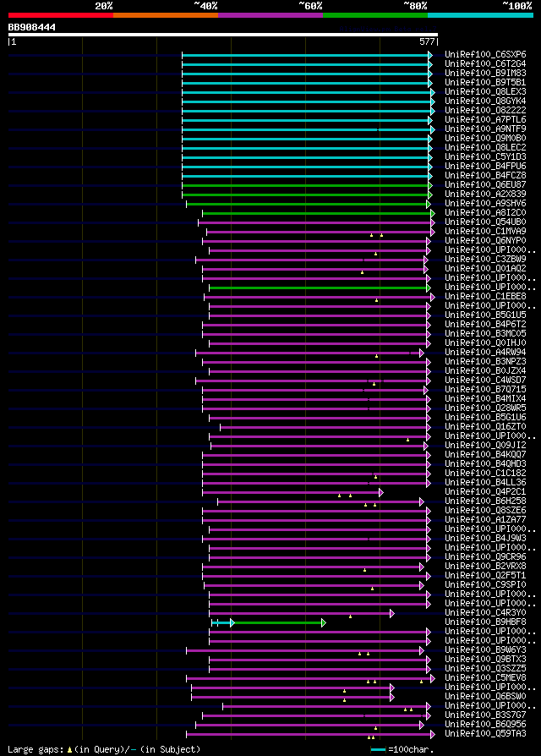541x756 pixels.
Task: Open hit UniRef100_Q6EU87
Action: point(485,184)
